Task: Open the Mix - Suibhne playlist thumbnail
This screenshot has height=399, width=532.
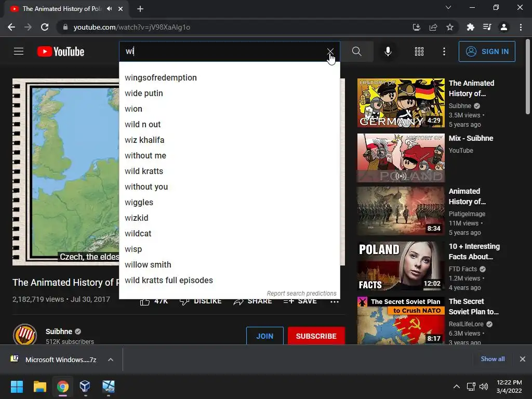Action: tap(401, 158)
